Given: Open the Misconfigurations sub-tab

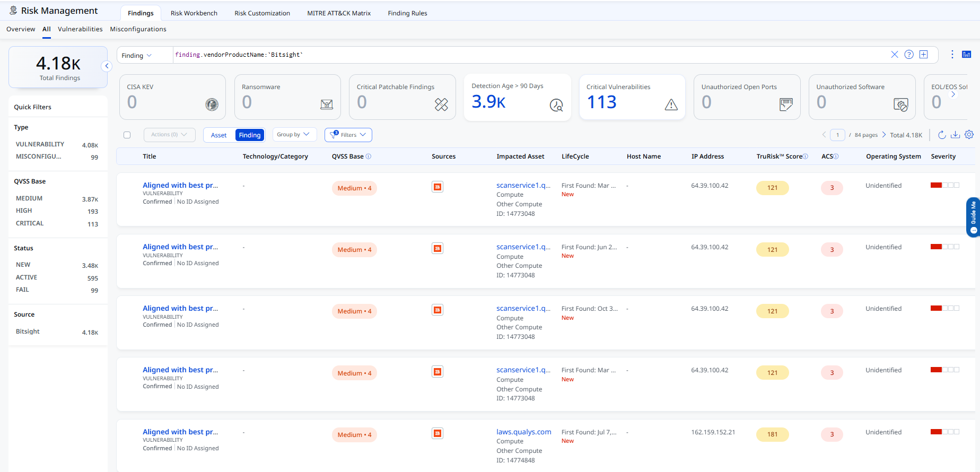Looking at the screenshot, I should 138,29.
